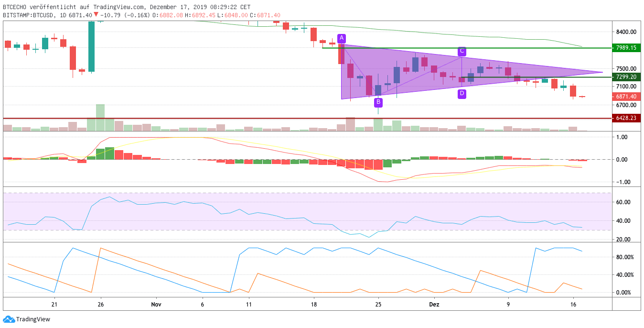This screenshot has width=644, height=328.
Task: Click the 1.00 MACD axis label
Action: pyautogui.click(x=621, y=137)
